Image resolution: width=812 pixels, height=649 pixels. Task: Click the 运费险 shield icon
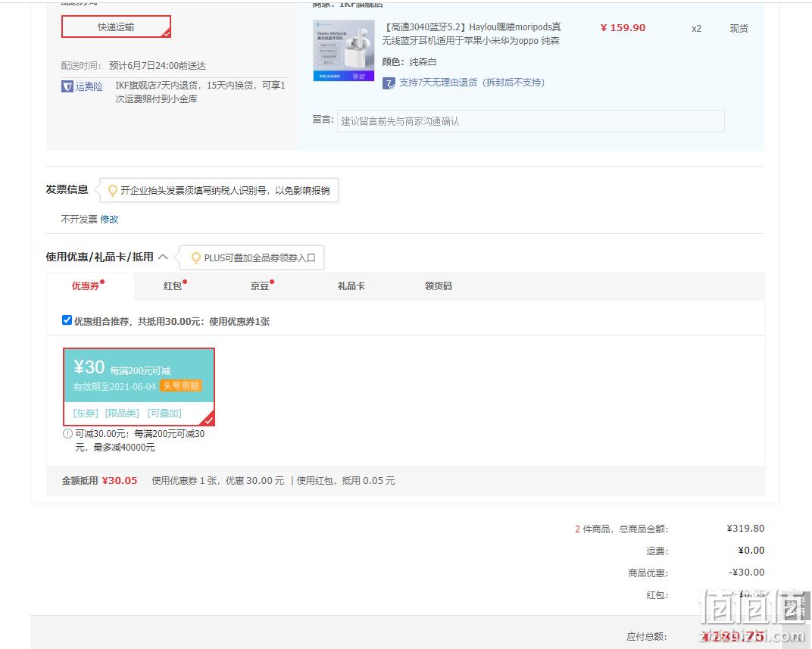click(x=67, y=86)
